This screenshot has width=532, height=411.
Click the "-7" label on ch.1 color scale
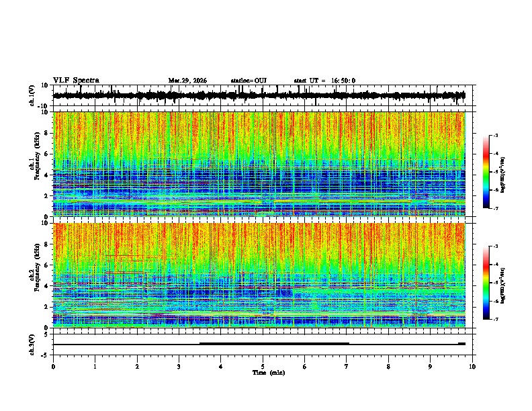click(x=496, y=208)
